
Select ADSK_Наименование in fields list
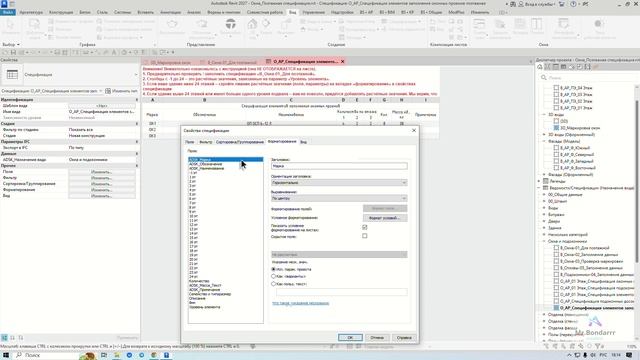(x=207, y=168)
